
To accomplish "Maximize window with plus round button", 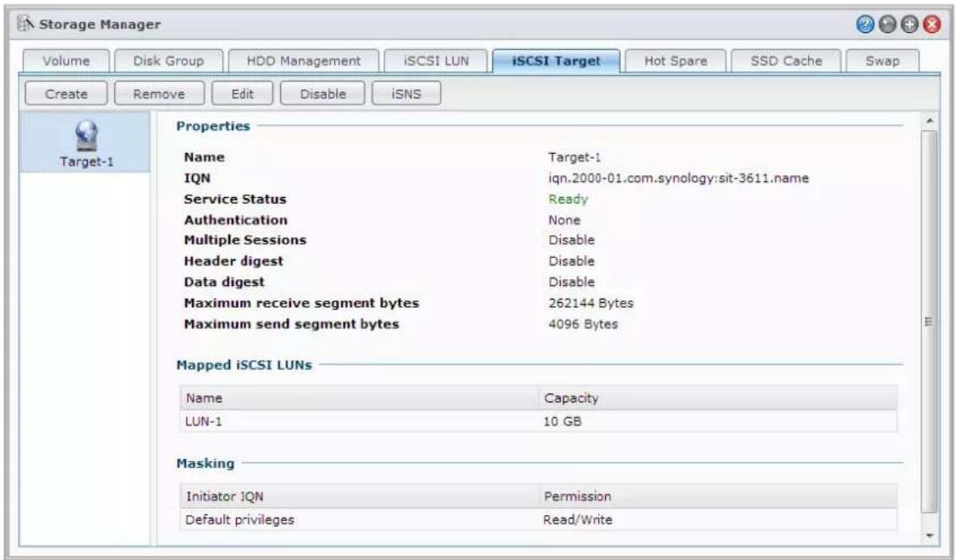I will 910,25.
